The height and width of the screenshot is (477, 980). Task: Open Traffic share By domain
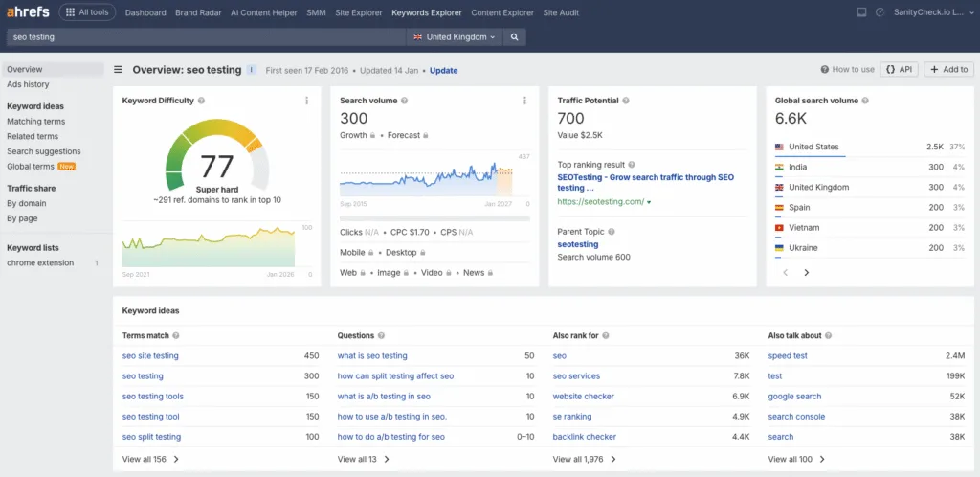pyautogui.click(x=26, y=203)
